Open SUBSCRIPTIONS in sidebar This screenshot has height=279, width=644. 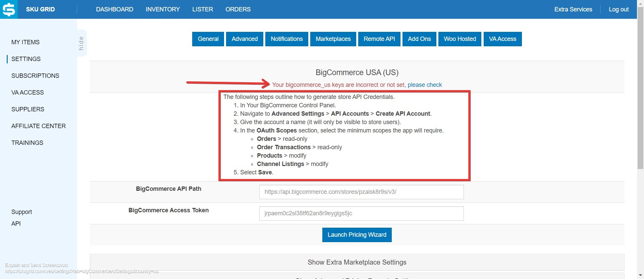coord(35,76)
